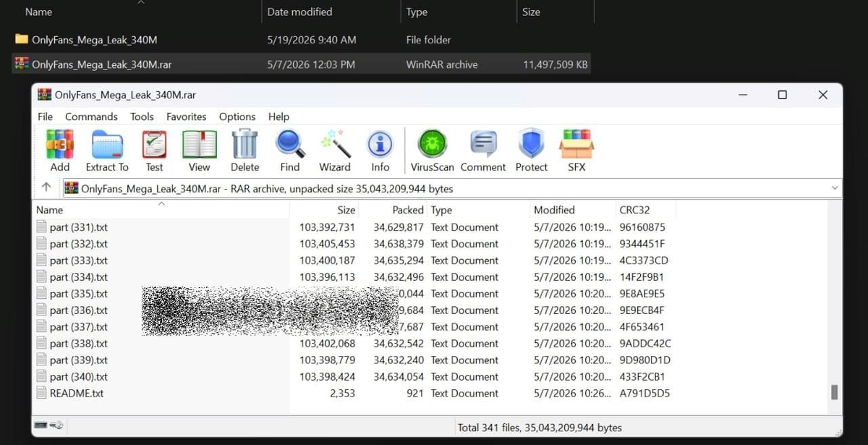Click the status bar total files text
The width and height of the screenshot is (868, 445).
pos(540,428)
